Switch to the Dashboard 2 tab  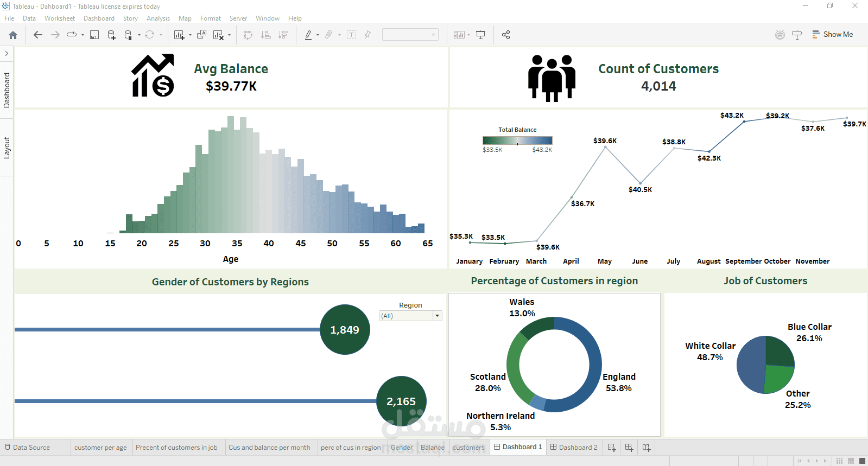coord(574,448)
